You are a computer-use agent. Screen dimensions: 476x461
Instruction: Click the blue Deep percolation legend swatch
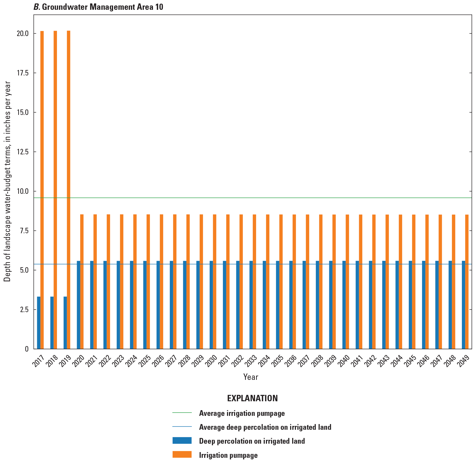[182, 440]
